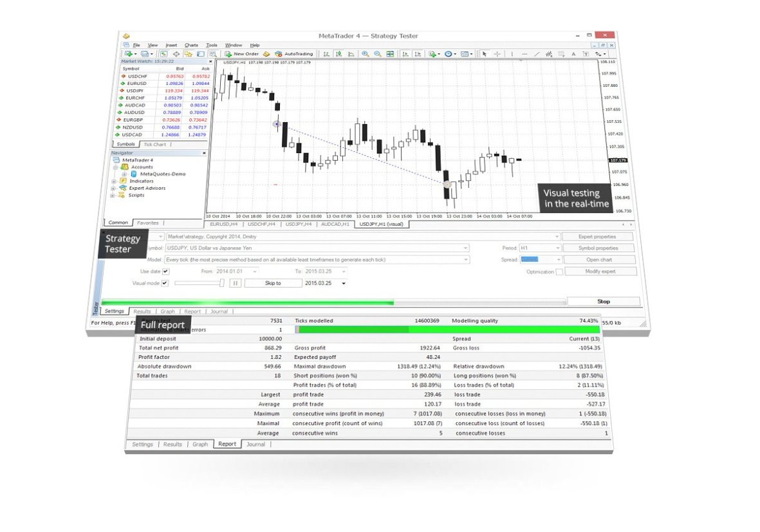Switch to the EURUSD,H4 chart tab
Screen dimensions: 760x532
pos(223,225)
